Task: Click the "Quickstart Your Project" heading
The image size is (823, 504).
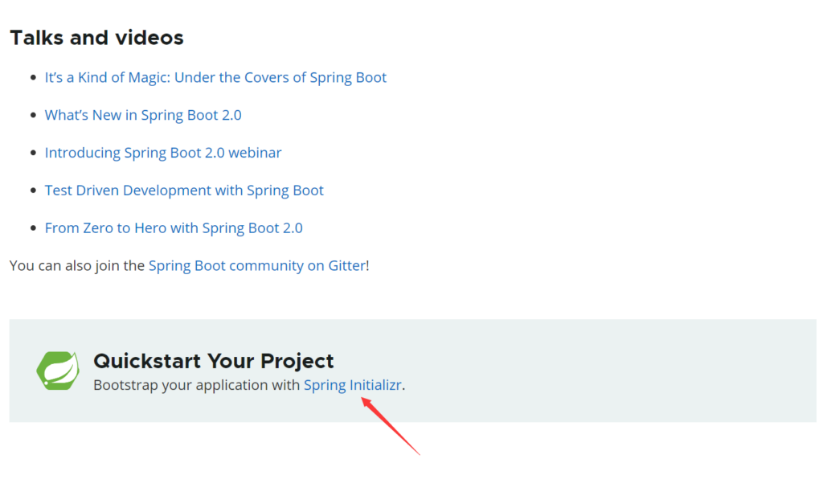Action: pyautogui.click(x=213, y=361)
